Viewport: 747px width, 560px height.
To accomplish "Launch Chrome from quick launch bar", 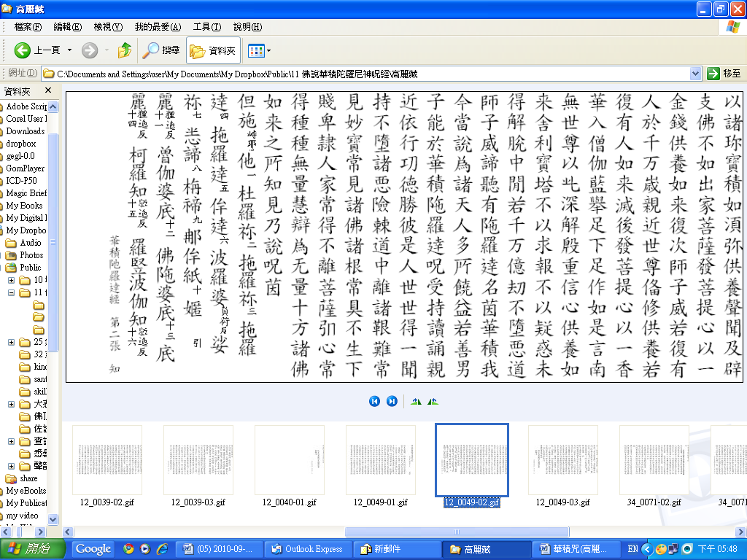I will click(128, 549).
